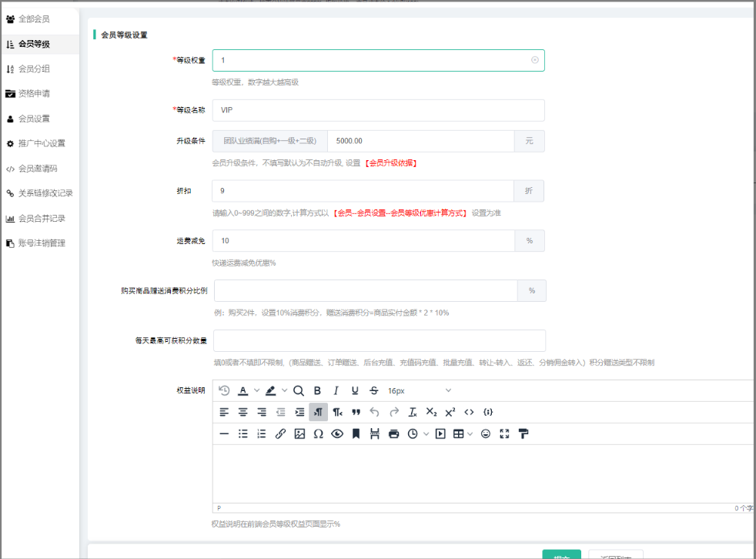Toggle bold formatting in the editor
Image resolution: width=756 pixels, height=559 pixels.
pyautogui.click(x=317, y=390)
